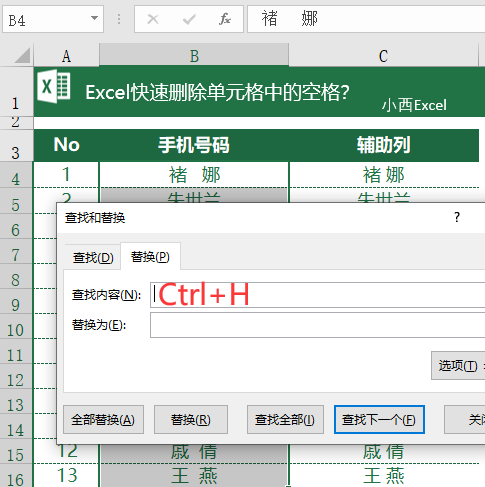
Task: Click the 查找下一个(F) button
Action: 379,419
